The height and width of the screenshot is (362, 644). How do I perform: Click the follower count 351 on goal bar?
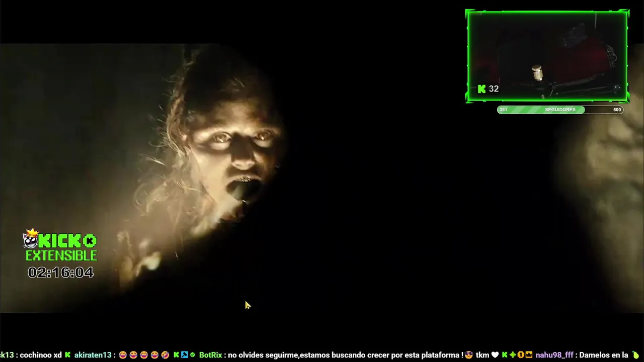click(x=503, y=110)
